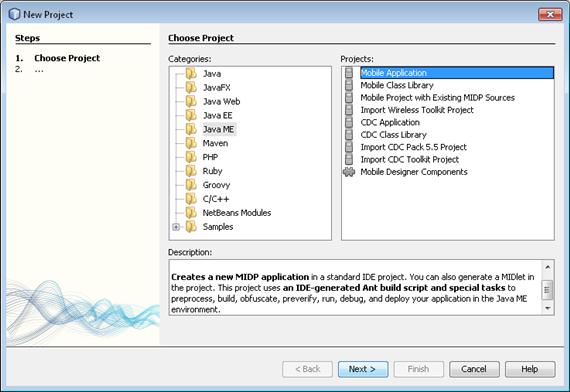
Task: Select Mobile Project with Existing MIDP Sources
Action: (x=438, y=97)
